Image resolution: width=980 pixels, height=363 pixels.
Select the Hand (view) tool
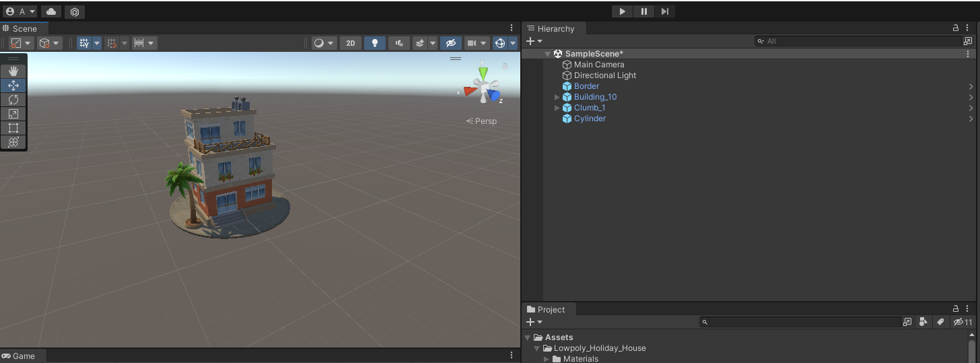13,71
